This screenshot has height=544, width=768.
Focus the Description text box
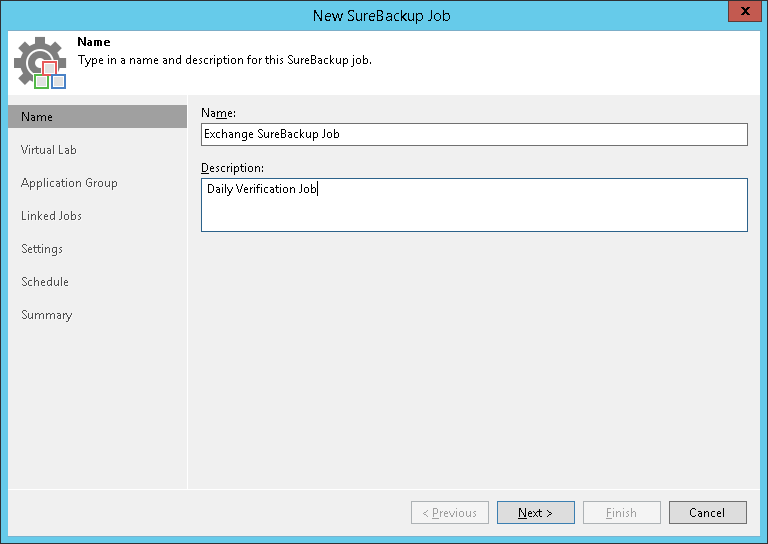pos(474,205)
